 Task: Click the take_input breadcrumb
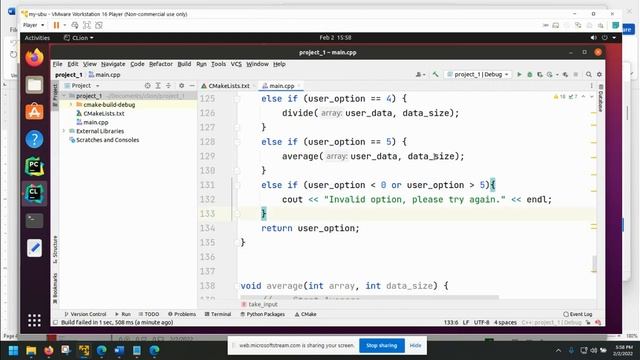260,304
